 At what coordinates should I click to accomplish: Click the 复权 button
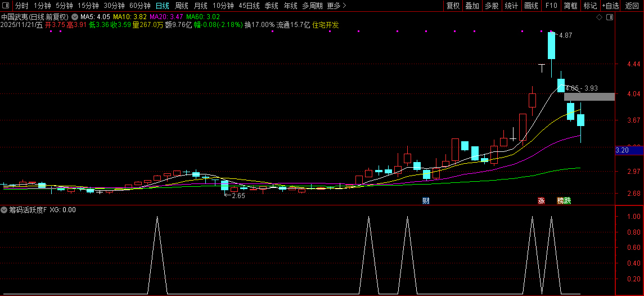tap(453, 6)
